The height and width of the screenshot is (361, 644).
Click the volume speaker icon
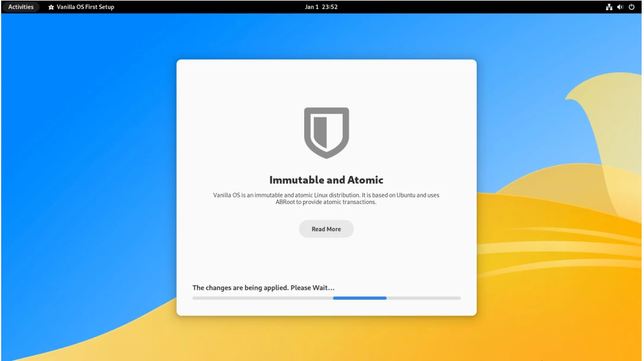[x=620, y=7]
